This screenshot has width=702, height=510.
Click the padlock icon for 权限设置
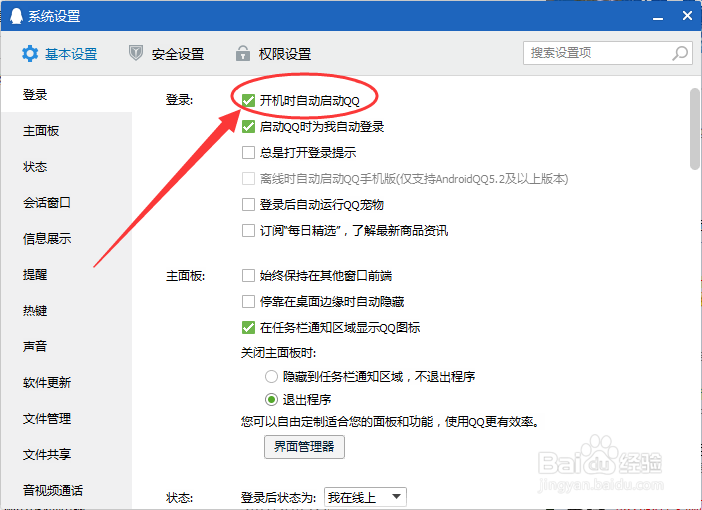pos(243,53)
